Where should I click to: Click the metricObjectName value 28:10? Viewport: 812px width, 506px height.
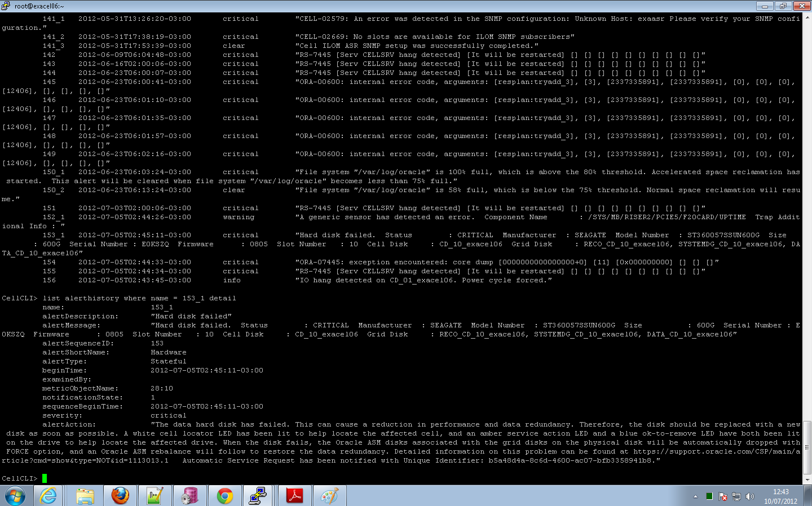(x=162, y=388)
